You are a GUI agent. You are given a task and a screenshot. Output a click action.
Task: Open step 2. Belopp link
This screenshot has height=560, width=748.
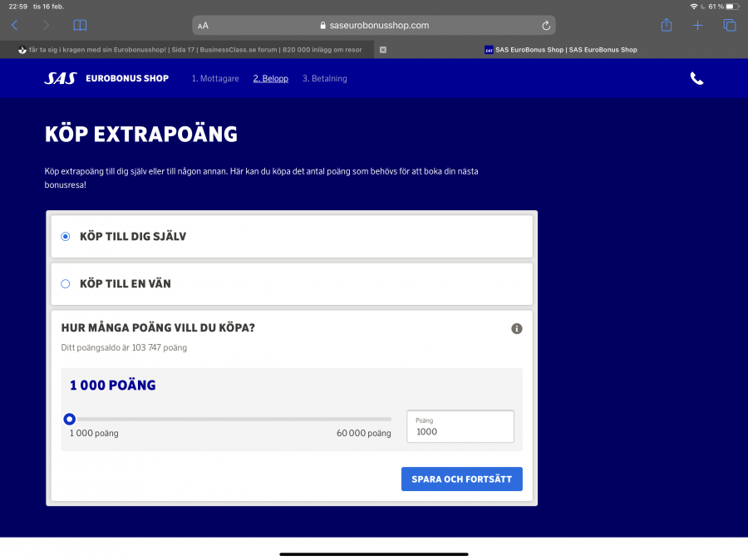click(271, 79)
